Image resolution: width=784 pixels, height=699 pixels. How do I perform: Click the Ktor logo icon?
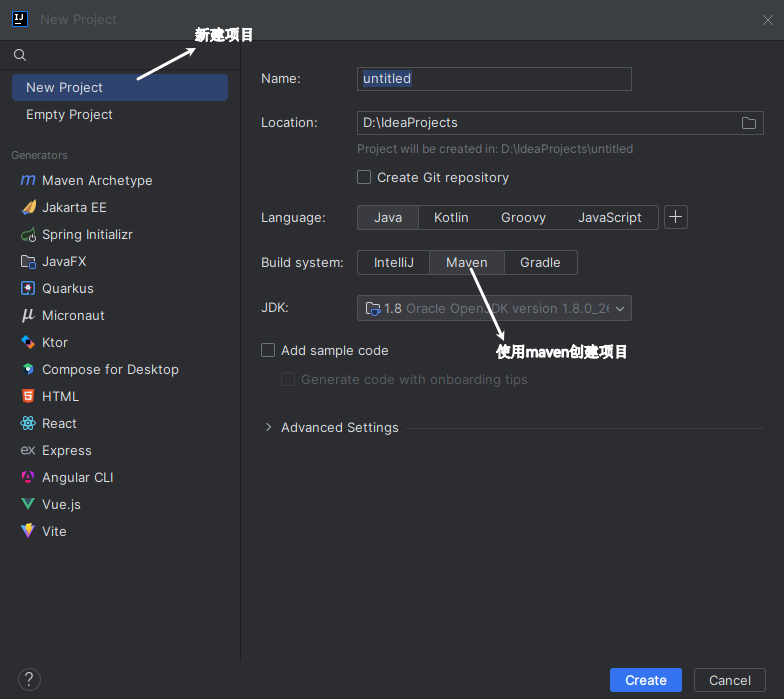point(28,342)
